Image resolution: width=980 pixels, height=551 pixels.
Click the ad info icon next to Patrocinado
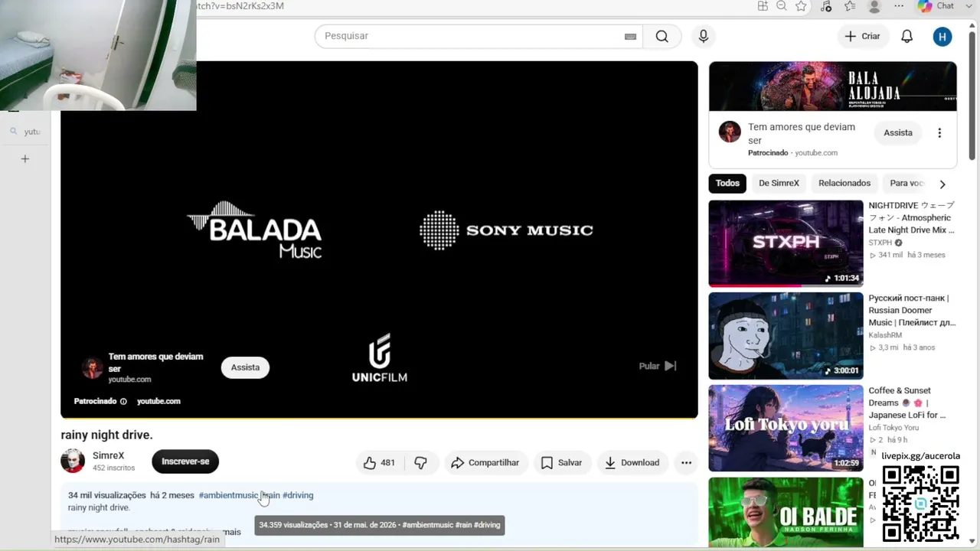(x=123, y=401)
